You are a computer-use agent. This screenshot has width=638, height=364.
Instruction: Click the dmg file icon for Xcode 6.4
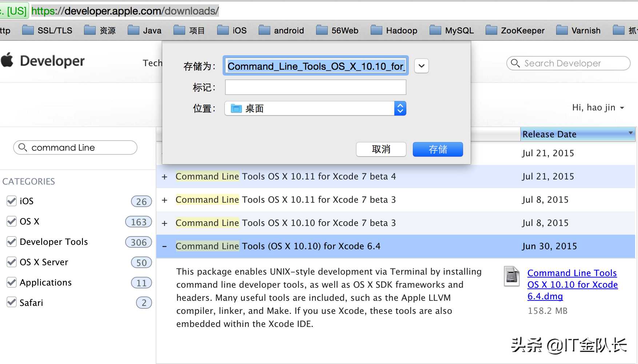512,276
